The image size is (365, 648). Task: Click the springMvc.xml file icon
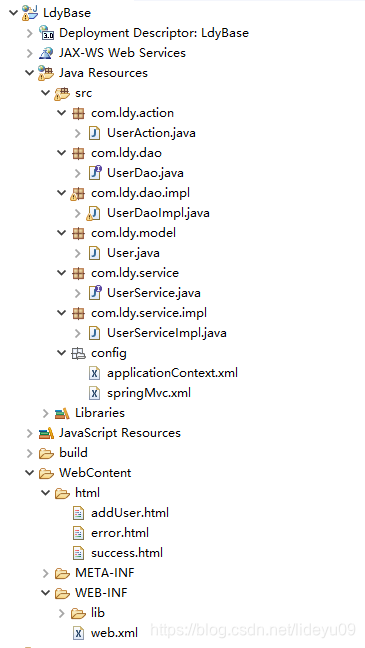pos(95,393)
